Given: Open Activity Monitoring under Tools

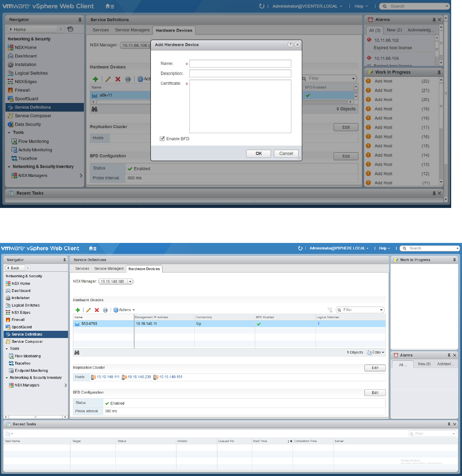Looking at the screenshot, I should click(x=35, y=150).
